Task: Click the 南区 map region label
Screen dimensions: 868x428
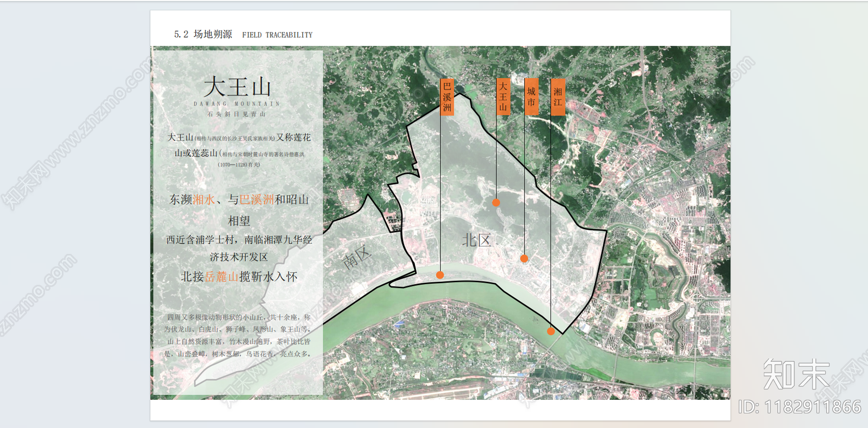Action: pyautogui.click(x=357, y=257)
